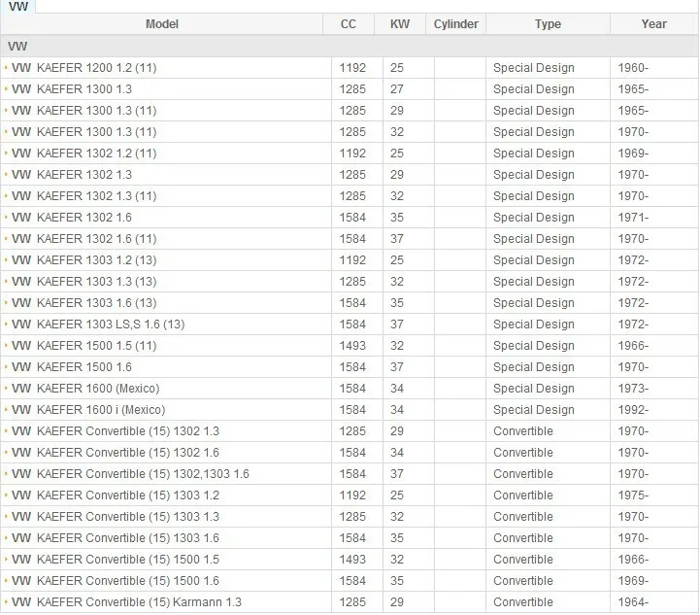Click KW 25 in KAEFER 1303 1.2 (13) row
Image resolution: width=700 pixels, height=615 pixels.
tap(396, 260)
